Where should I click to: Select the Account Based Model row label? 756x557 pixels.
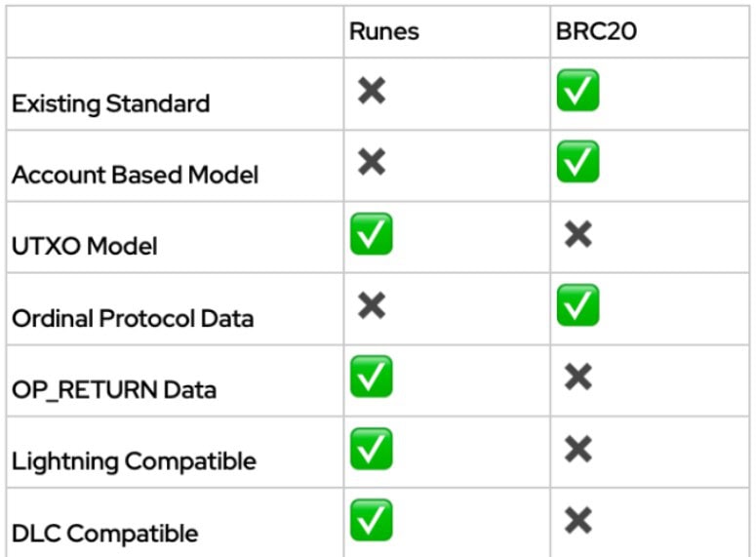[x=135, y=176]
